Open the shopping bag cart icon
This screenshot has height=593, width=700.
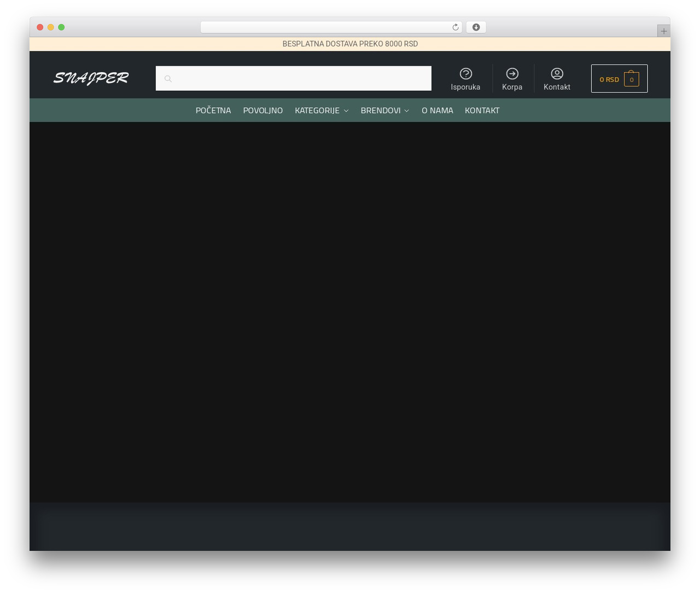click(631, 79)
